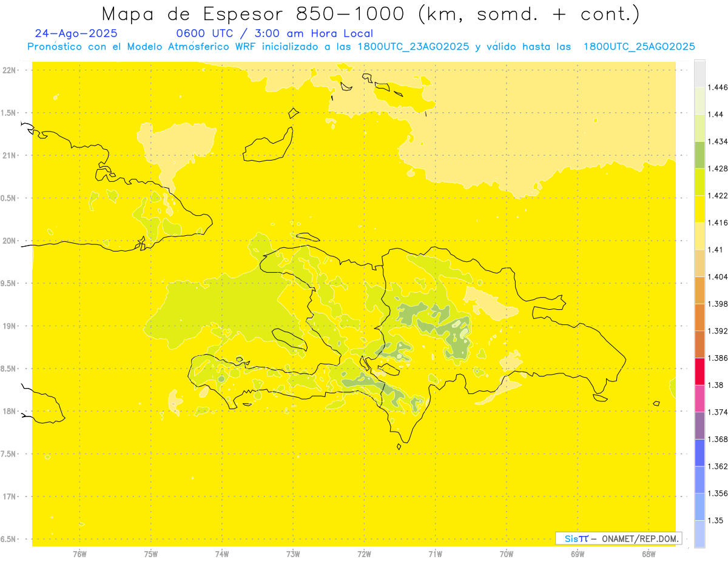Screen dimensions: 728x562
Task: Select the light green swatch between 1.434 and 1.44
Action: 699,128
